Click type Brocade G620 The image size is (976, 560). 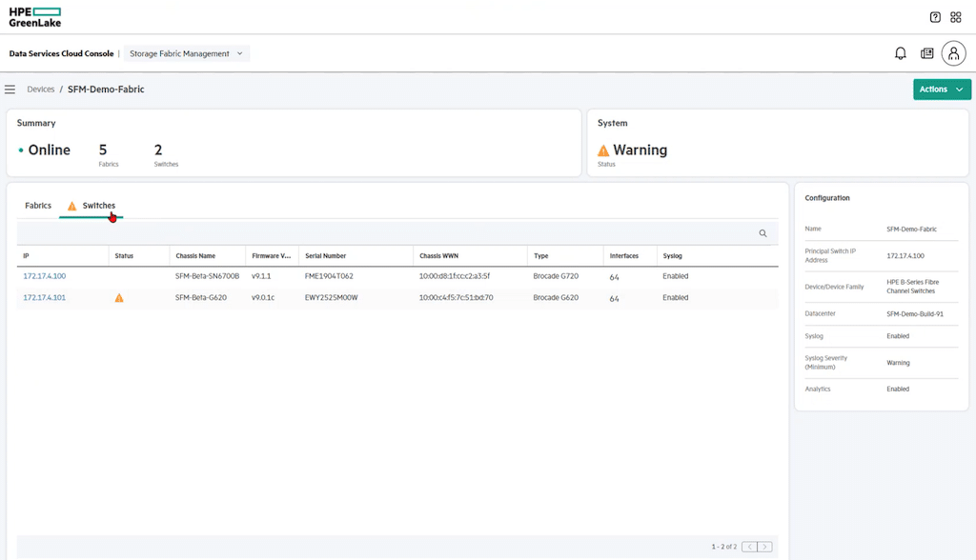pyautogui.click(x=556, y=297)
